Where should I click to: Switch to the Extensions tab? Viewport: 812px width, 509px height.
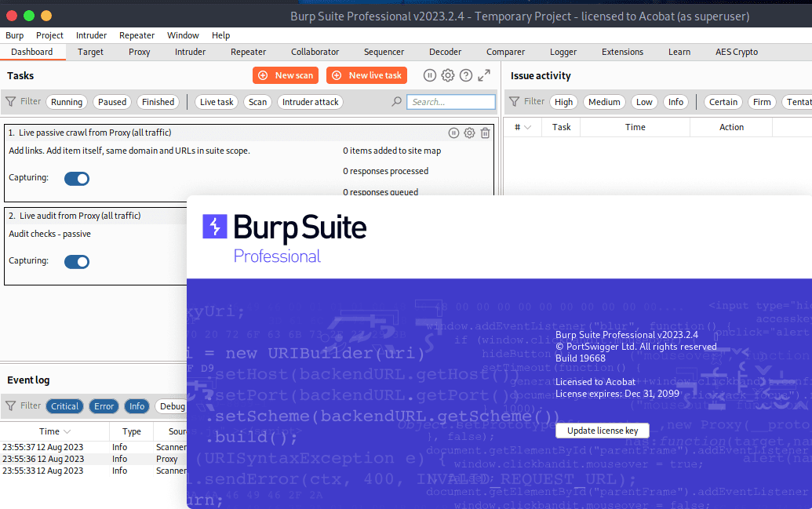(x=622, y=52)
